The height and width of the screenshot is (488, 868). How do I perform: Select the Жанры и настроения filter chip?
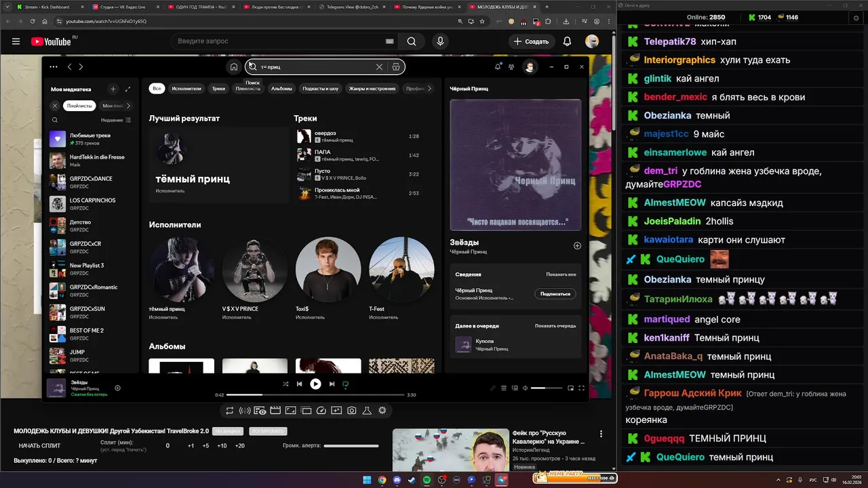(372, 88)
